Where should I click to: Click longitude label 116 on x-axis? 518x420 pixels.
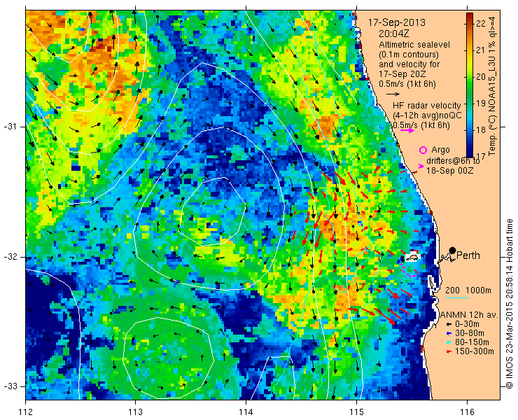(x=467, y=412)
